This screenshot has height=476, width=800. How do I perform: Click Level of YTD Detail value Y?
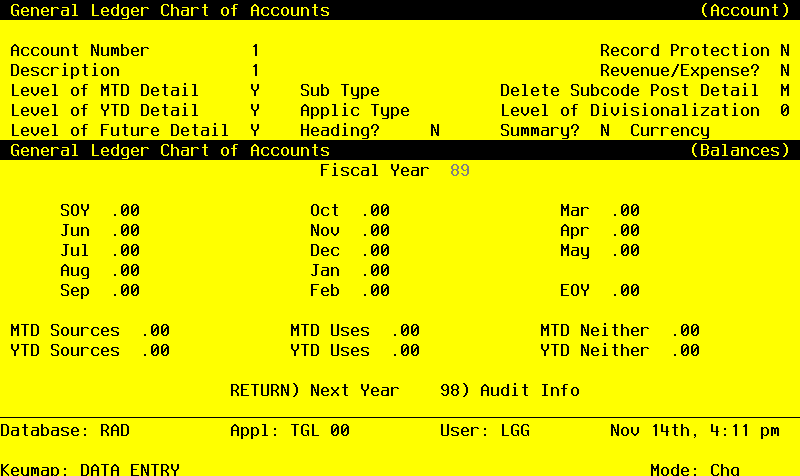(255, 110)
